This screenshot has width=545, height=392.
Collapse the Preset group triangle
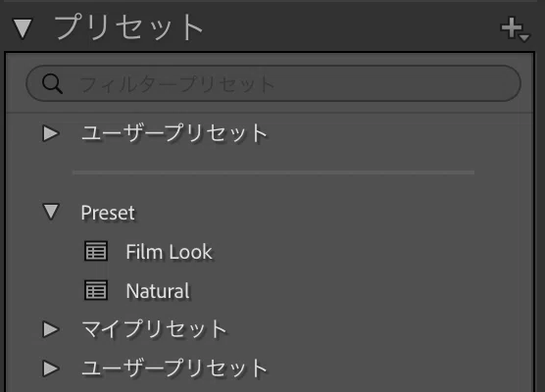(x=51, y=212)
